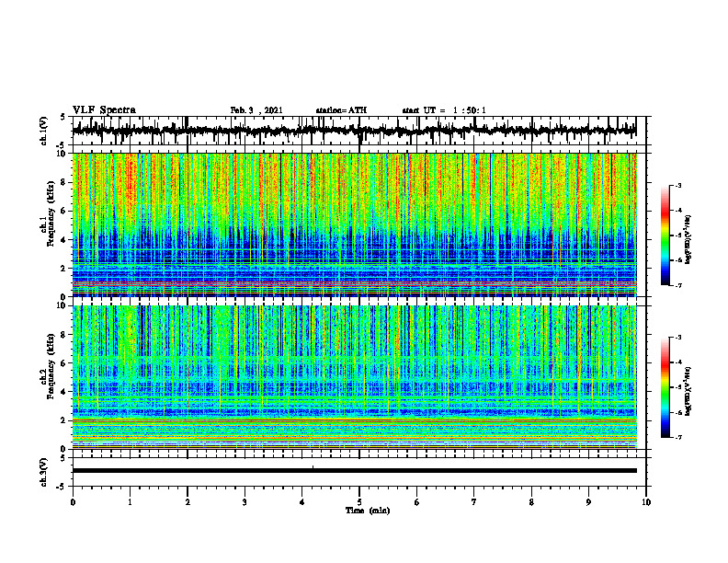Click time axis tick label "10" at right end

coord(646,502)
